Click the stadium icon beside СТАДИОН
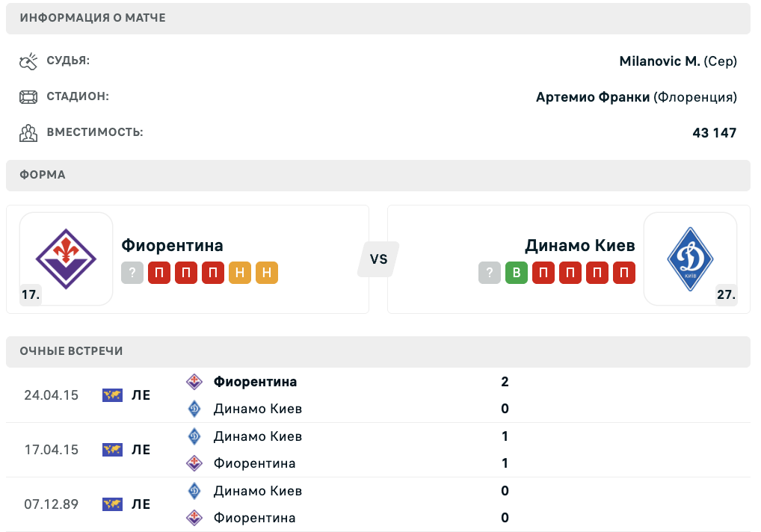This screenshot has height=532, width=761. [x=28, y=97]
